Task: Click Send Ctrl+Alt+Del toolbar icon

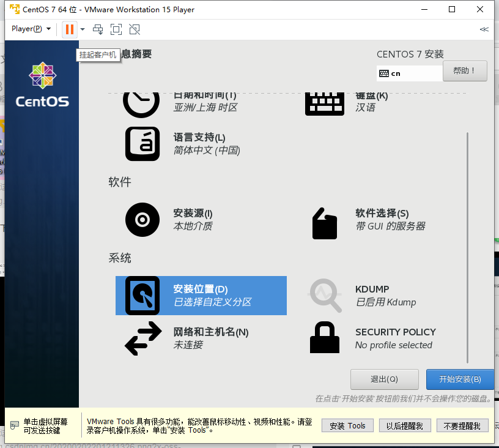Action: pos(98,29)
